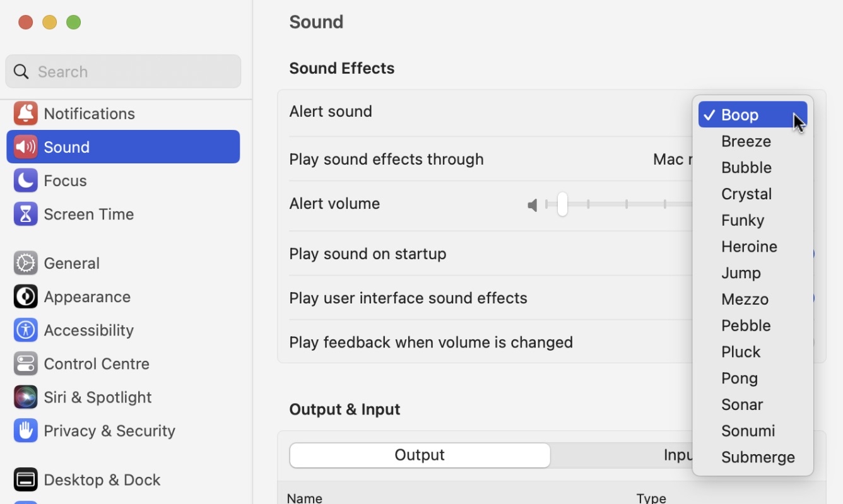Click the Type column header
Screen dimensions: 843x504
(651, 498)
